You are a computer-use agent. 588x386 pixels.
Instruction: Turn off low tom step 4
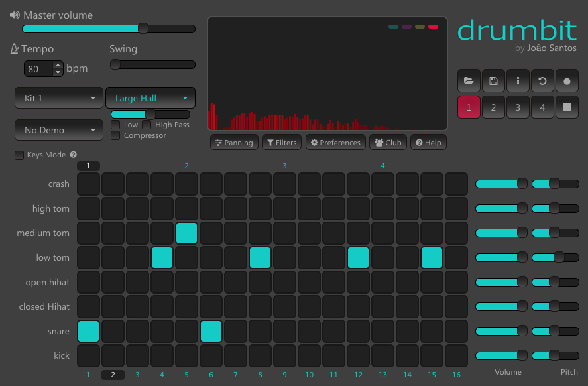click(x=162, y=258)
